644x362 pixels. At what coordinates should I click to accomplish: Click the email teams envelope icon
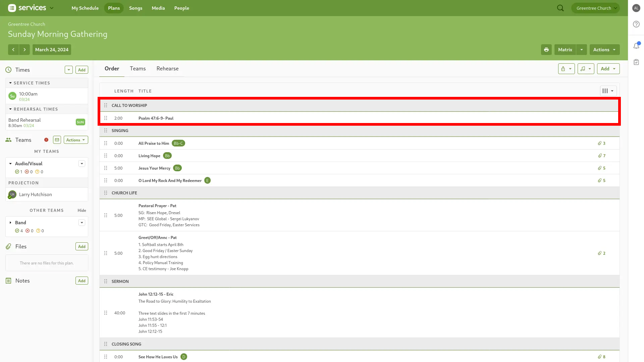click(57, 140)
